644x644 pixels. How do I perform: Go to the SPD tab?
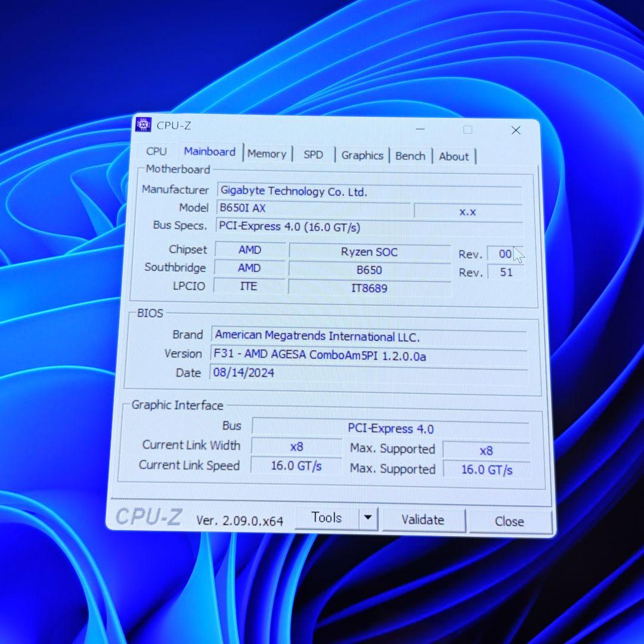click(x=314, y=155)
